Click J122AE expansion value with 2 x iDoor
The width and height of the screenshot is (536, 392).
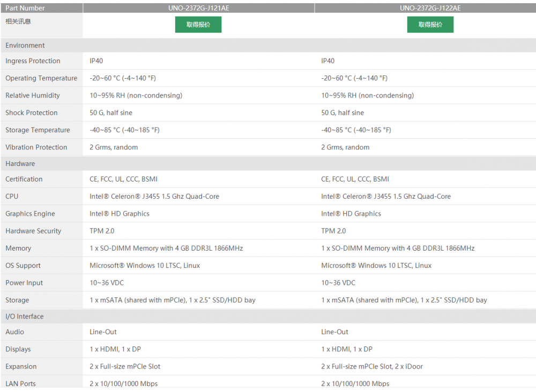click(372, 366)
